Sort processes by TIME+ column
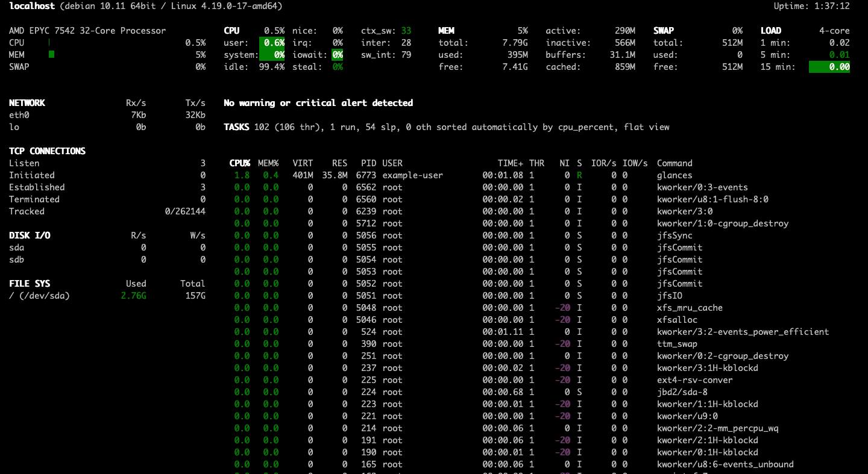 click(512, 163)
